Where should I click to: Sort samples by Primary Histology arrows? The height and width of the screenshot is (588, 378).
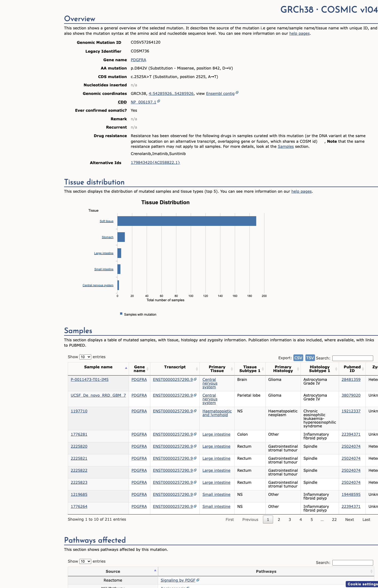pos(298,369)
